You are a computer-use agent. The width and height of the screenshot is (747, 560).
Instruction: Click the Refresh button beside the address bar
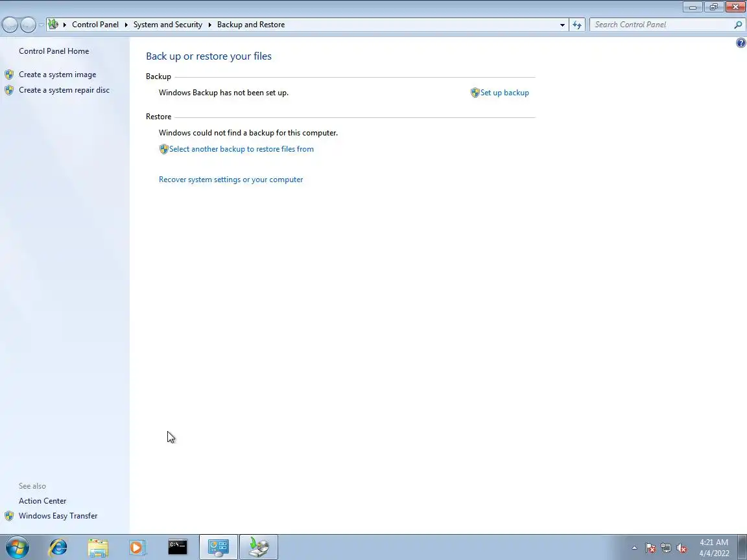(577, 25)
